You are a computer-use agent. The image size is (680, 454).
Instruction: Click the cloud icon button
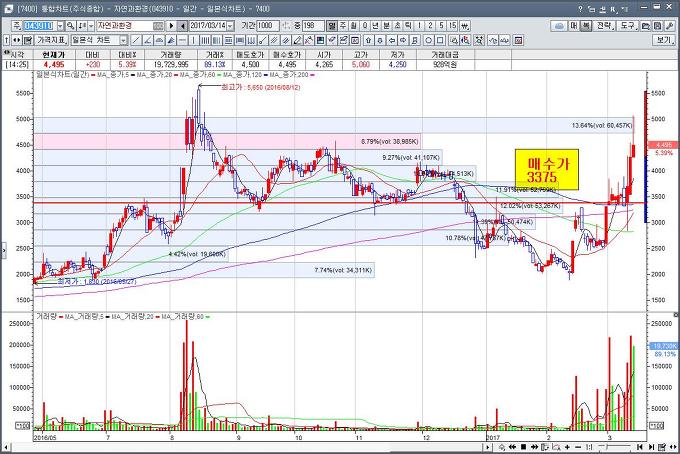click(x=560, y=26)
